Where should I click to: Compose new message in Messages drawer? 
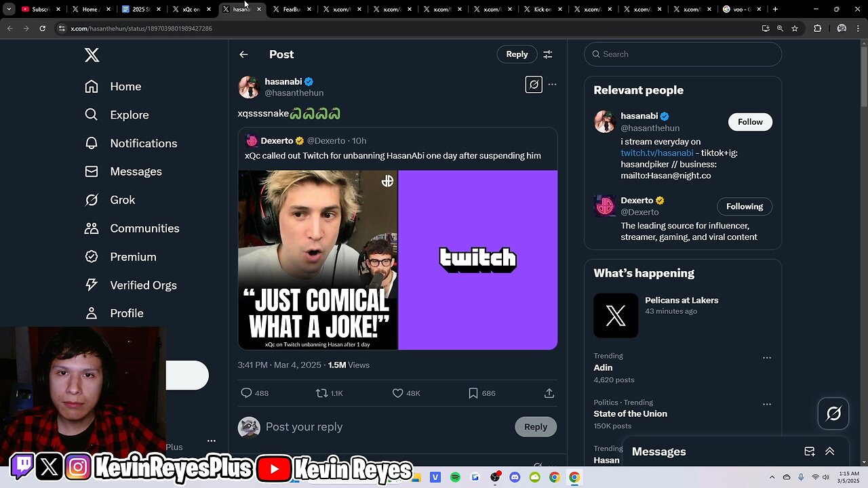click(810, 451)
